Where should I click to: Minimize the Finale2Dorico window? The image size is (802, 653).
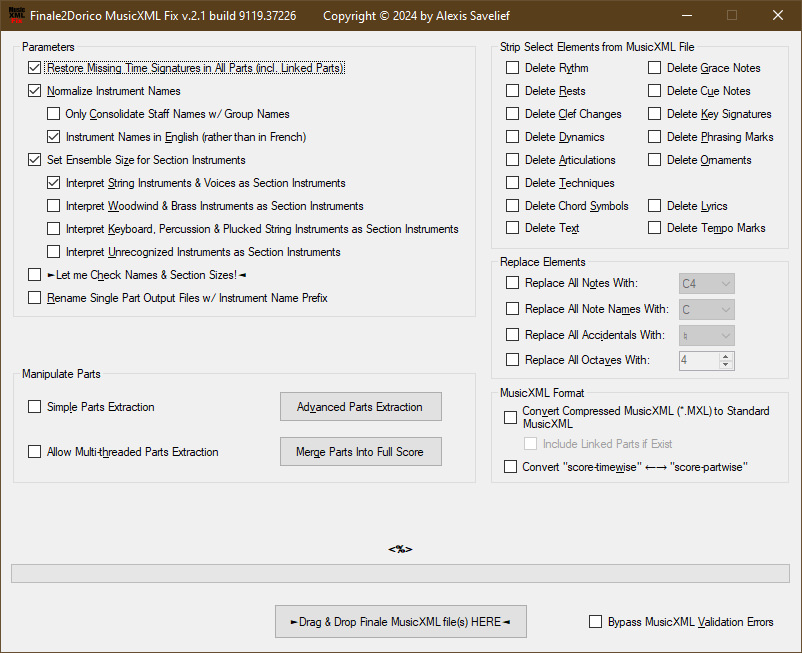(x=687, y=15)
